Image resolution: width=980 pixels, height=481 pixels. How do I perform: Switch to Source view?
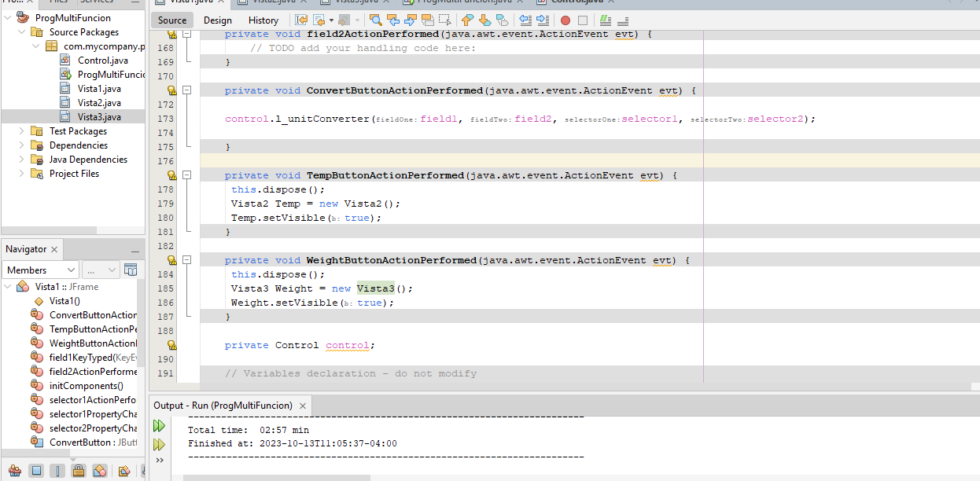pos(172,20)
